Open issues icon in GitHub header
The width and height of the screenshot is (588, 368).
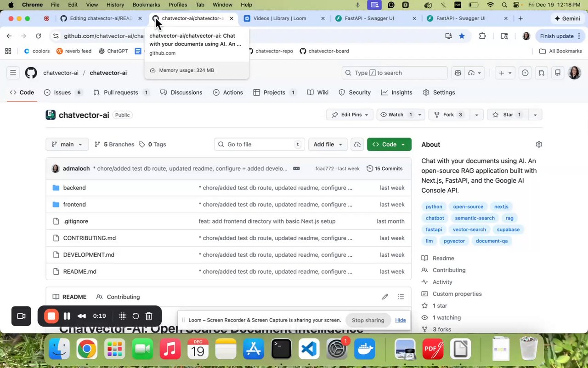[525, 73]
